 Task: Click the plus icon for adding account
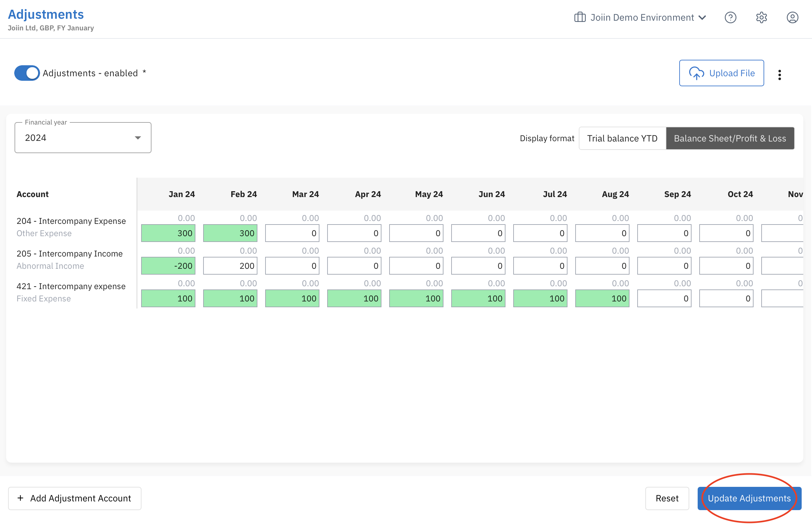[x=20, y=498]
